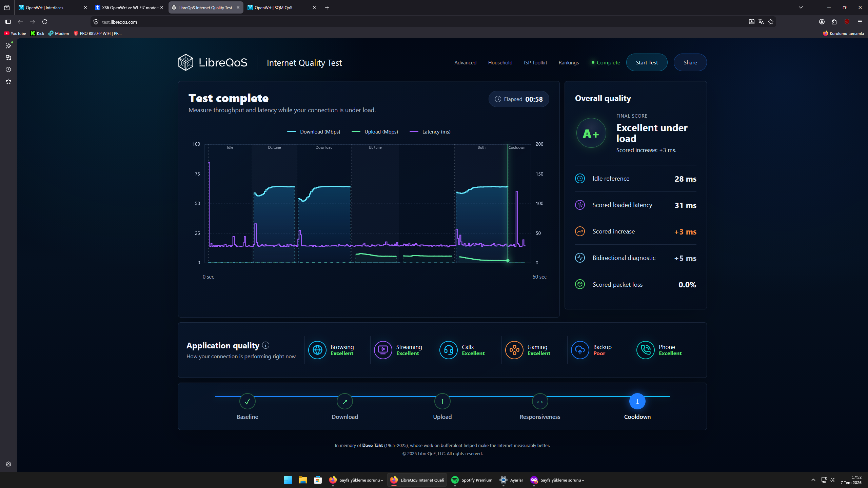Viewport: 868px width, 488px height.
Task: Open the sidebar history clock icon
Action: click(x=8, y=69)
